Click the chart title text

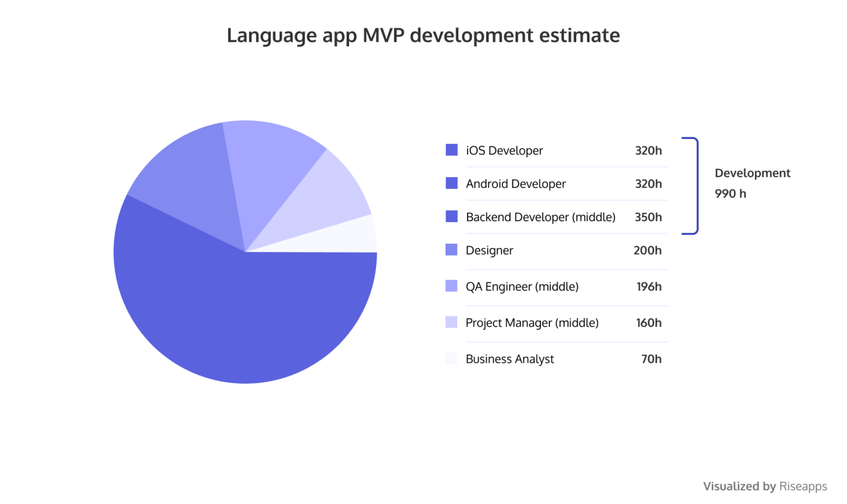pos(422,35)
